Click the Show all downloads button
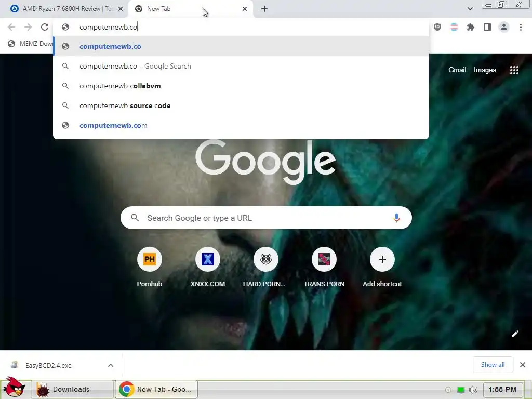Screen dimensions: 532x399 [x=493, y=365]
